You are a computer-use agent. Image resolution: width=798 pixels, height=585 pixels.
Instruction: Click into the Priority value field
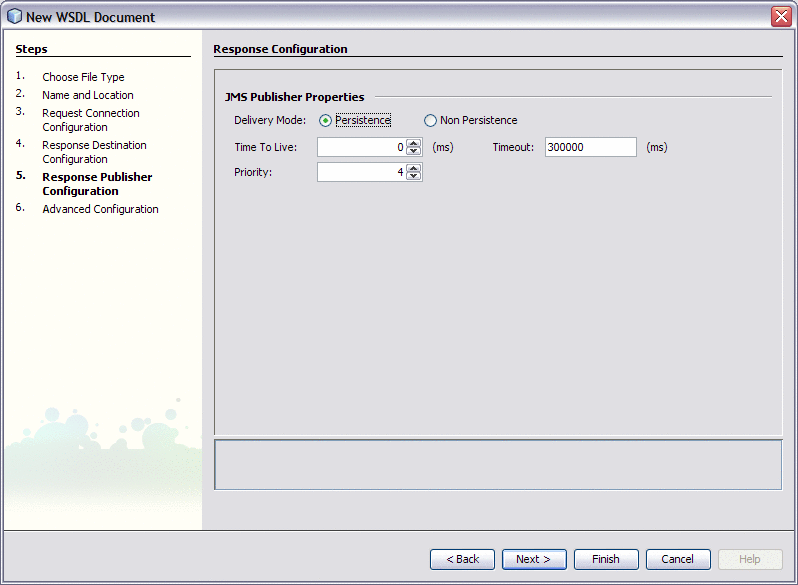(362, 172)
